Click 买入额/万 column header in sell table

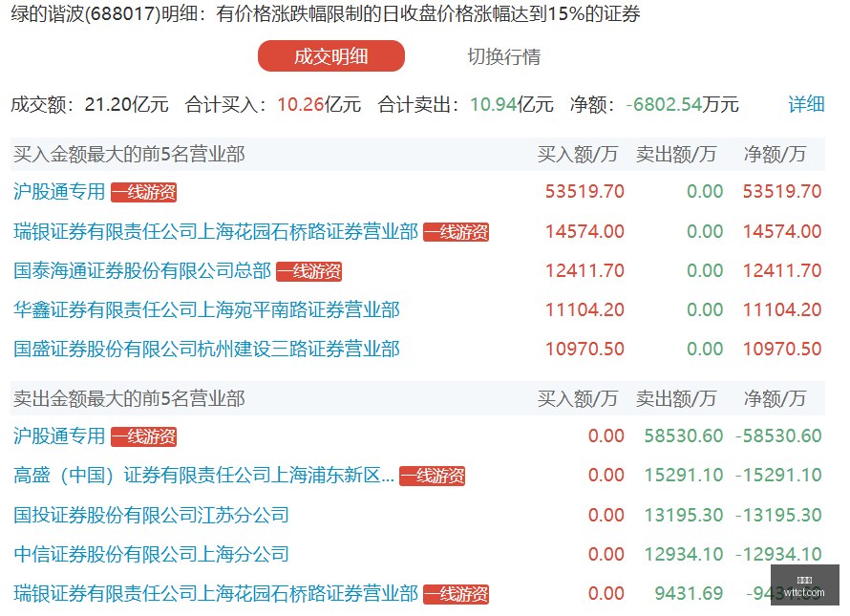578,398
